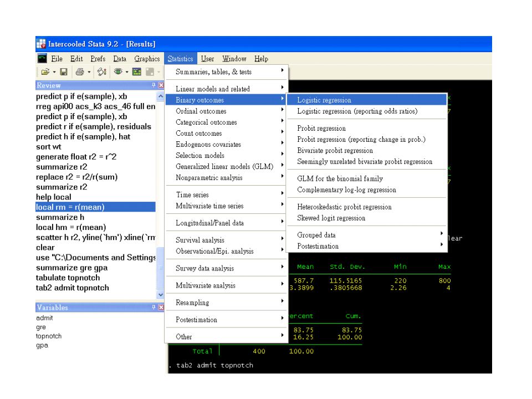Click the greyed-out window toolbar icon
Viewport: 532px width, 399px height.
pos(150,72)
